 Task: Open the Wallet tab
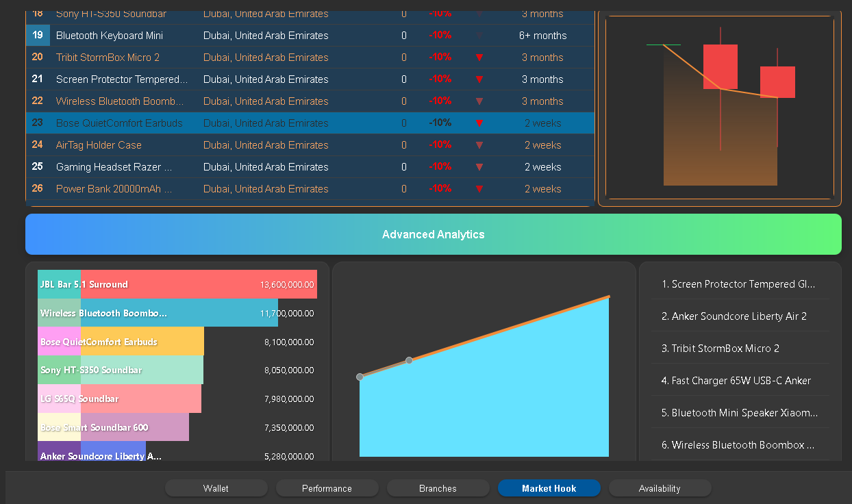[x=216, y=488]
